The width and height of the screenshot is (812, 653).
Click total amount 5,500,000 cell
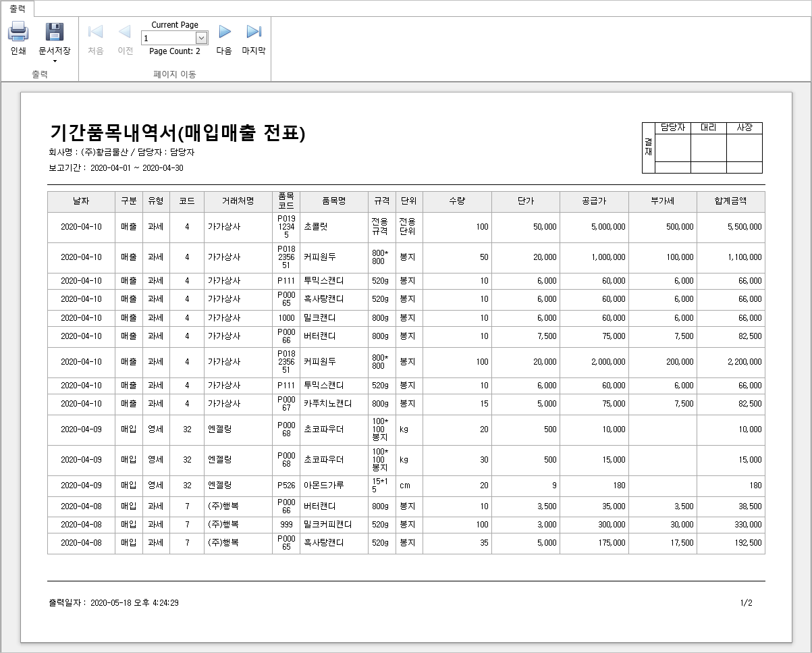(731, 227)
